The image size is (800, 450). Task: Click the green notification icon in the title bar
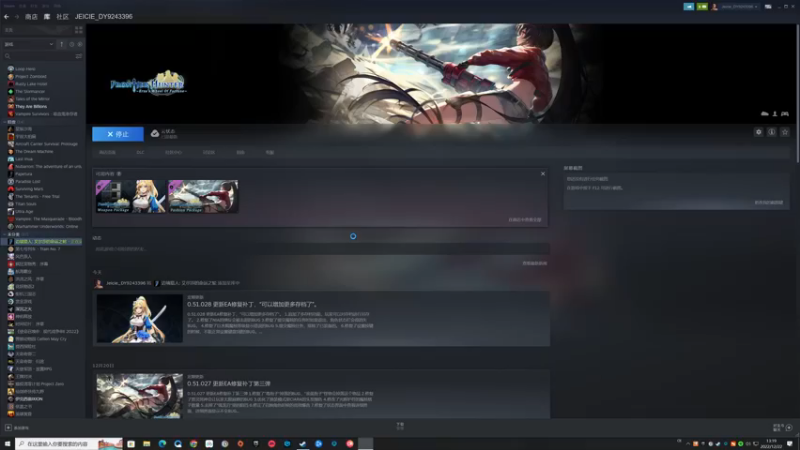(702, 7)
